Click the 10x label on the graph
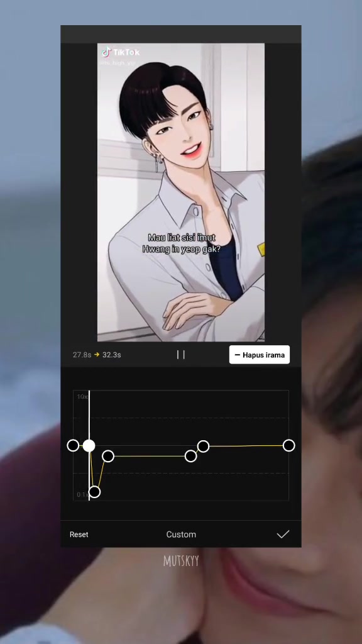 tap(82, 397)
